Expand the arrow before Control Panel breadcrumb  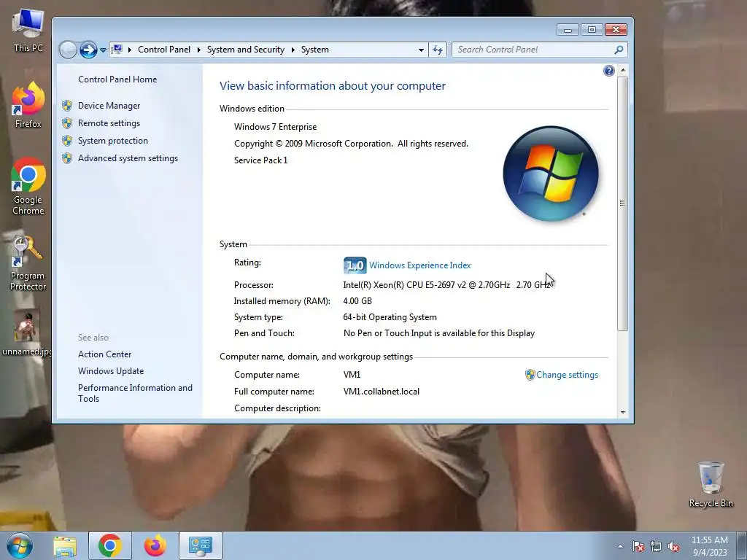coord(130,50)
